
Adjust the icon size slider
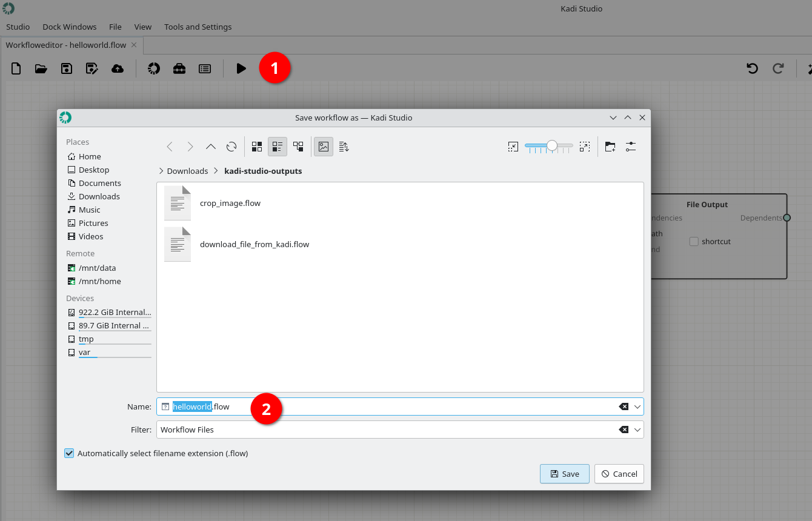click(x=549, y=146)
